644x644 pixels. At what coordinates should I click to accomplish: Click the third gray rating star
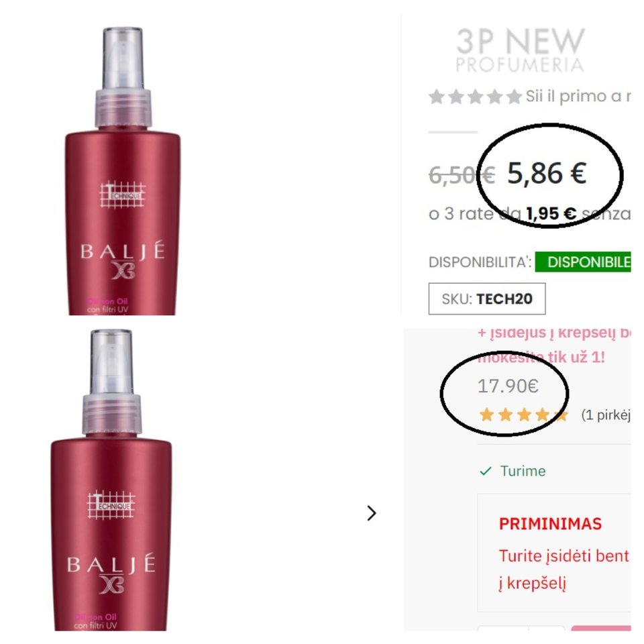475,97
